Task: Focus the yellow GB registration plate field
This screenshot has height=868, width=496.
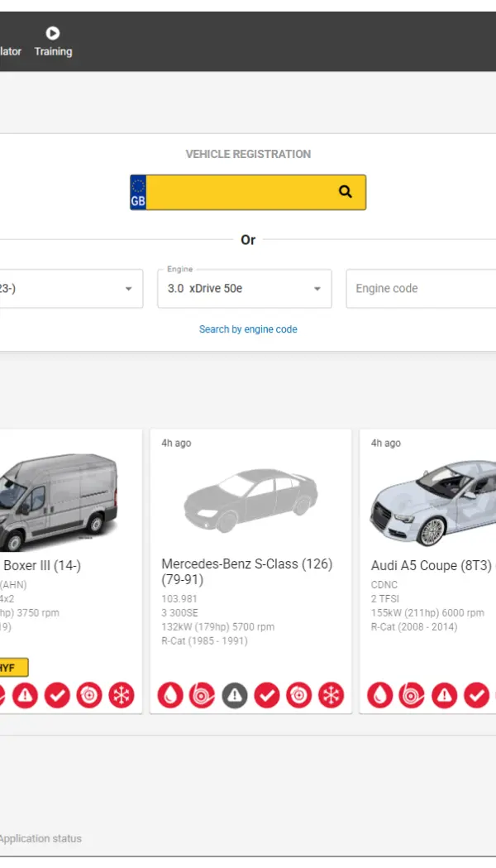Action: [248, 192]
